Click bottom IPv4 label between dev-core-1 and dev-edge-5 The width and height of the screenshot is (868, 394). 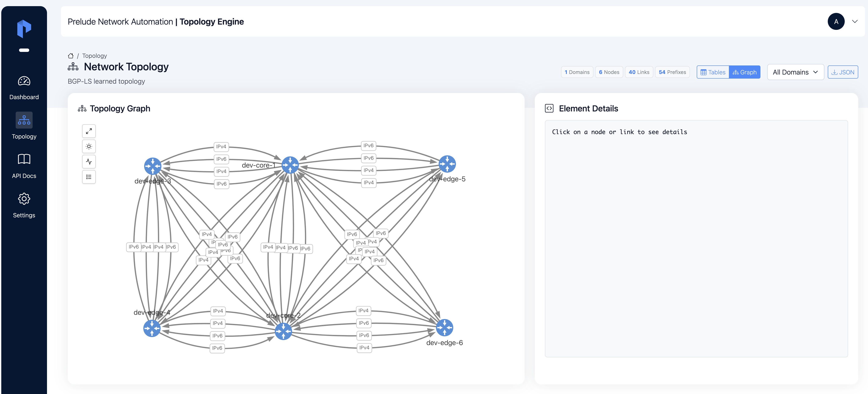tap(369, 183)
